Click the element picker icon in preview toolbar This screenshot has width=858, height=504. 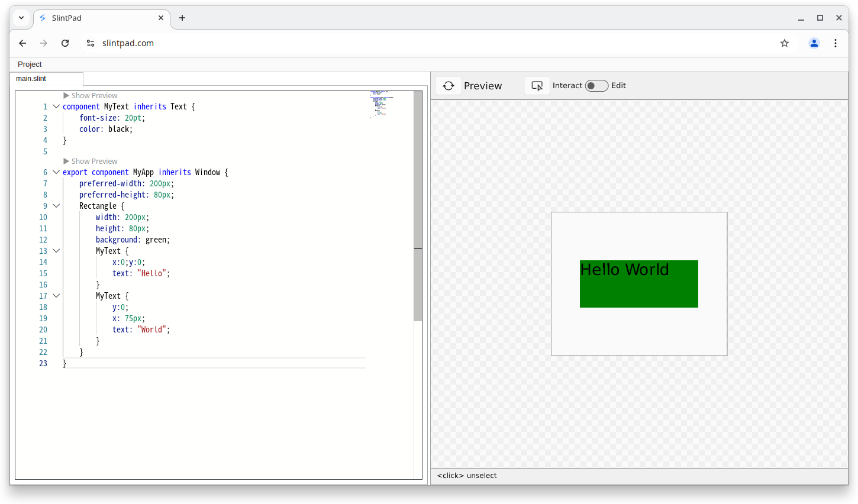click(x=537, y=86)
